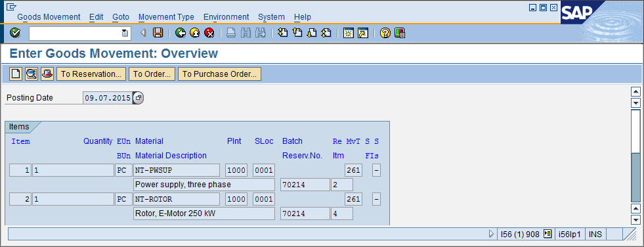Viewport: 644px width, 247px height.
Task: Generate a shortcut icon
Action: tap(363, 33)
